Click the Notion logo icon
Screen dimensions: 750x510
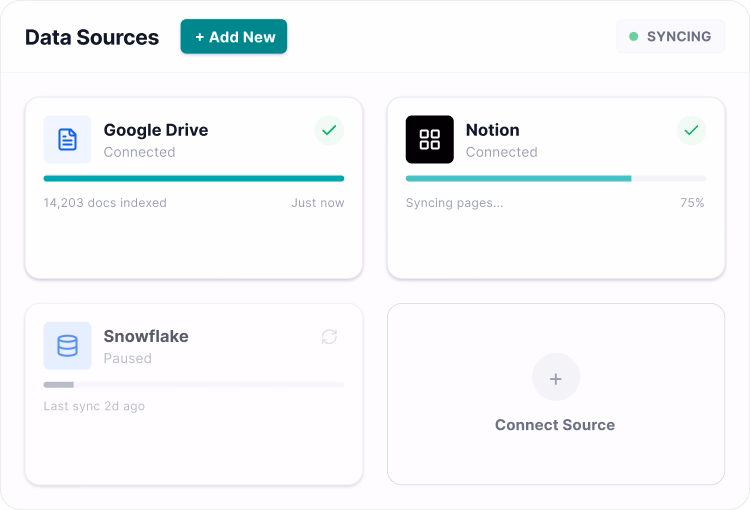(x=429, y=140)
